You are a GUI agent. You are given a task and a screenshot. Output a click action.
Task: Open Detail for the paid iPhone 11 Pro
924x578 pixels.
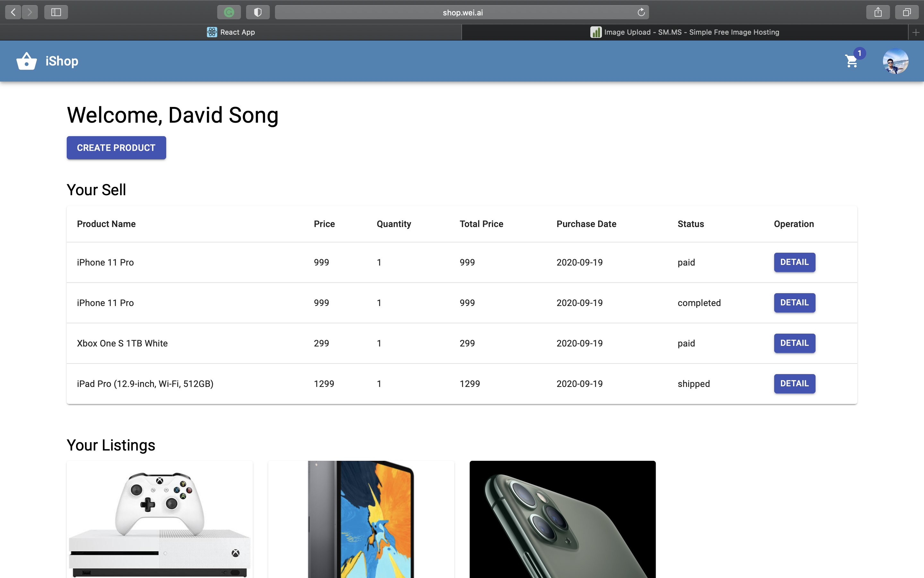pos(795,262)
